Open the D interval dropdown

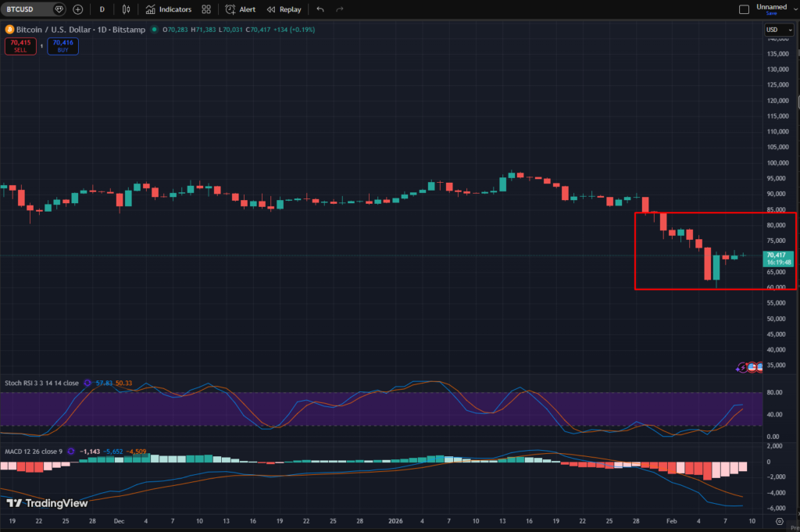[x=102, y=9]
